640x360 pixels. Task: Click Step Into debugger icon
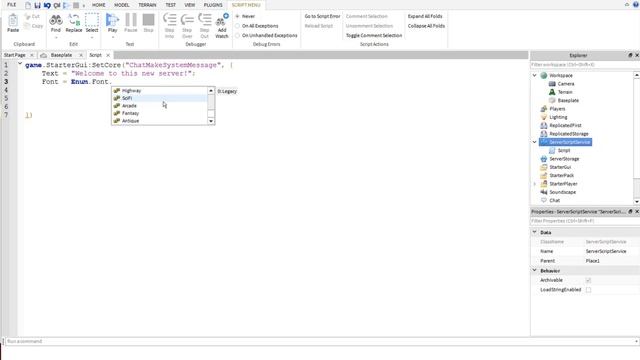pyautogui.click(x=169, y=20)
